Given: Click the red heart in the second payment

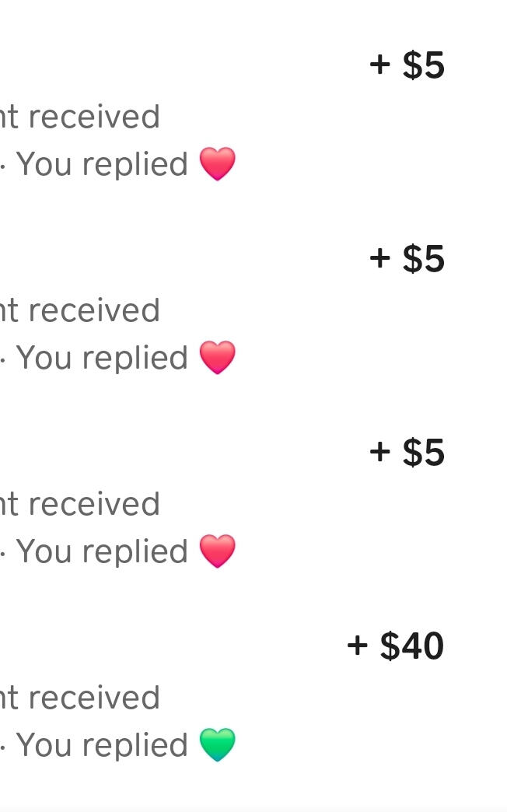Looking at the screenshot, I should (218, 358).
